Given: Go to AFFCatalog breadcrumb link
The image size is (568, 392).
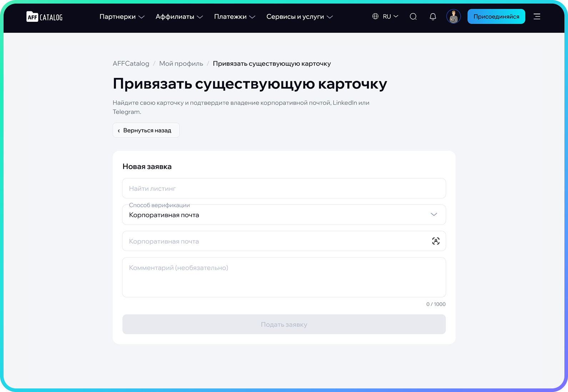Looking at the screenshot, I should [131, 64].
